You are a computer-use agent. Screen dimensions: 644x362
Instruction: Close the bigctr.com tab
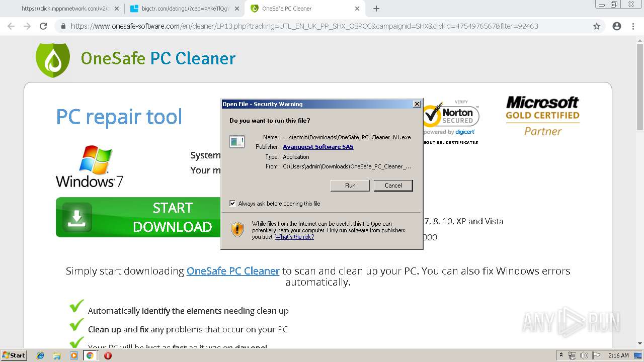[x=237, y=9]
